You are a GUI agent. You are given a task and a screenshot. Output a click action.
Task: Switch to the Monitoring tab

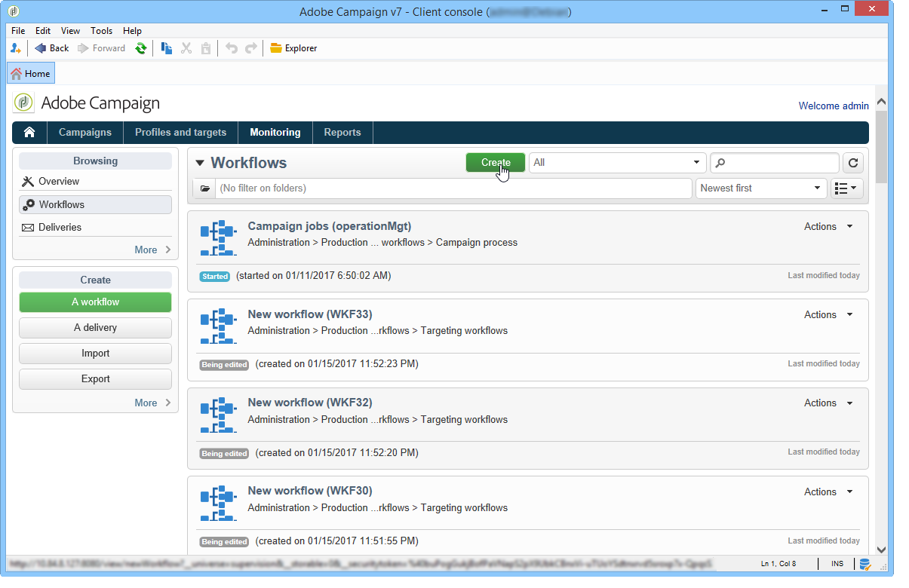click(275, 132)
